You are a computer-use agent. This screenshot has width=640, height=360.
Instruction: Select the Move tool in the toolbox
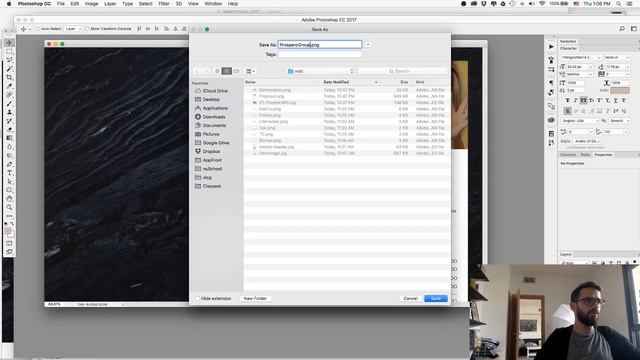click(x=9, y=43)
